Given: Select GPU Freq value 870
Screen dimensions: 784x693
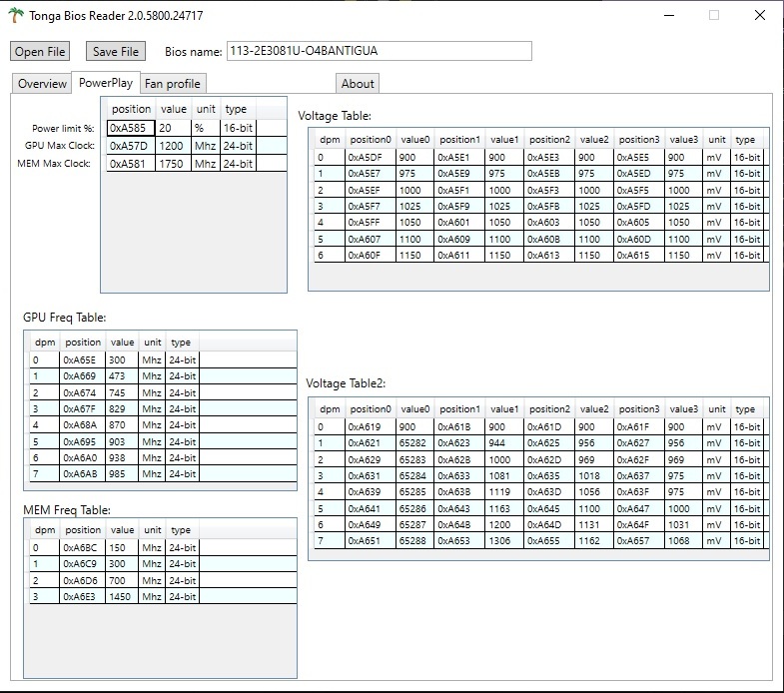Looking at the screenshot, I should (x=122, y=425).
